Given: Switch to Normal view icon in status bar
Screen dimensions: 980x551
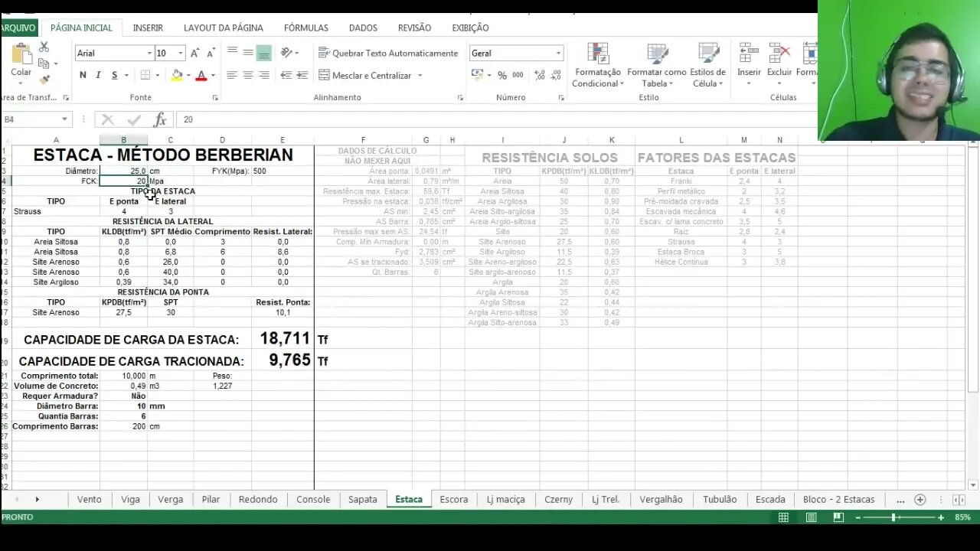Looking at the screenshot, I should click(x=783, y=517).
